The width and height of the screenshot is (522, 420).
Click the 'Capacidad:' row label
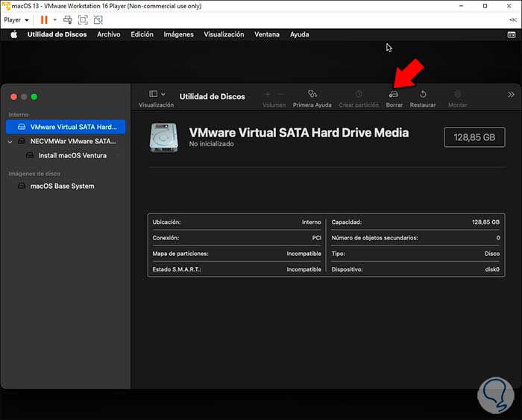347,222
